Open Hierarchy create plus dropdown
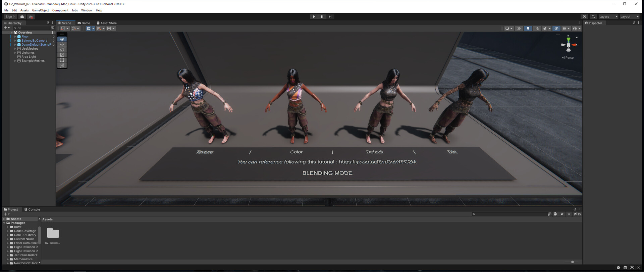The width and height of the screenshot is (644, 272). [6, 28]
